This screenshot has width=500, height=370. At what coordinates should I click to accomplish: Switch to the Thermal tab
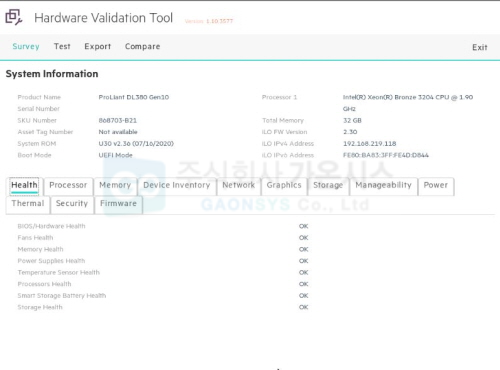pyautogui.click(x=28, y=204)
